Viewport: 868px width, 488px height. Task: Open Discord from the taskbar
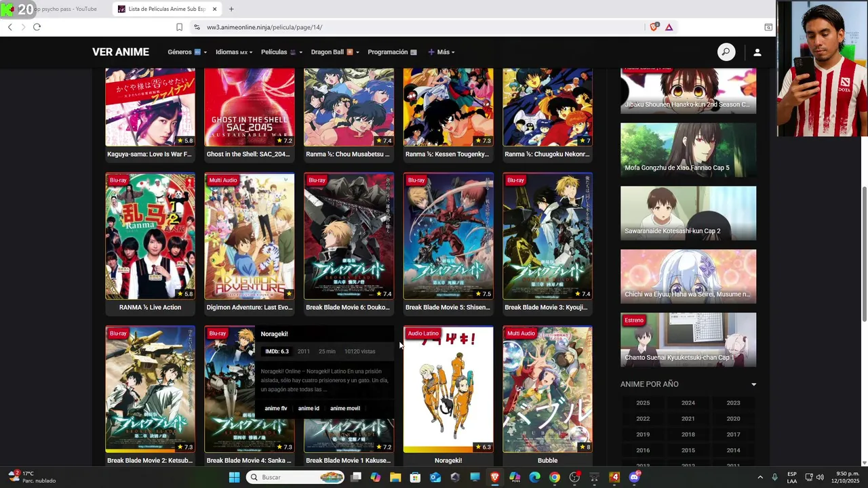(x=635, y=477)
